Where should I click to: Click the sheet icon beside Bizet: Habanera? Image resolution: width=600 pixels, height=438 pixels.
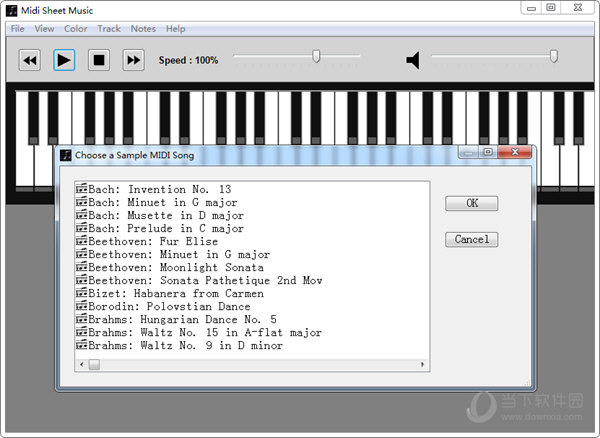82,293
